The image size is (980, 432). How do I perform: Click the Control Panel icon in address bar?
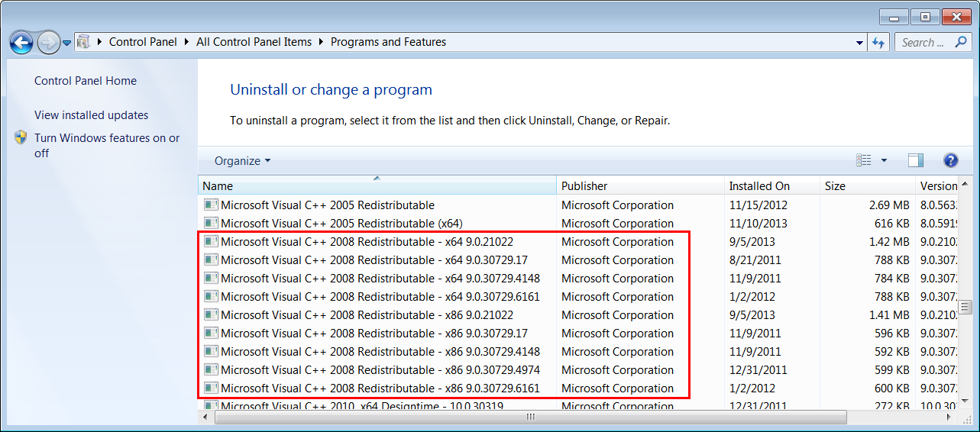click(x=84, y=42)
